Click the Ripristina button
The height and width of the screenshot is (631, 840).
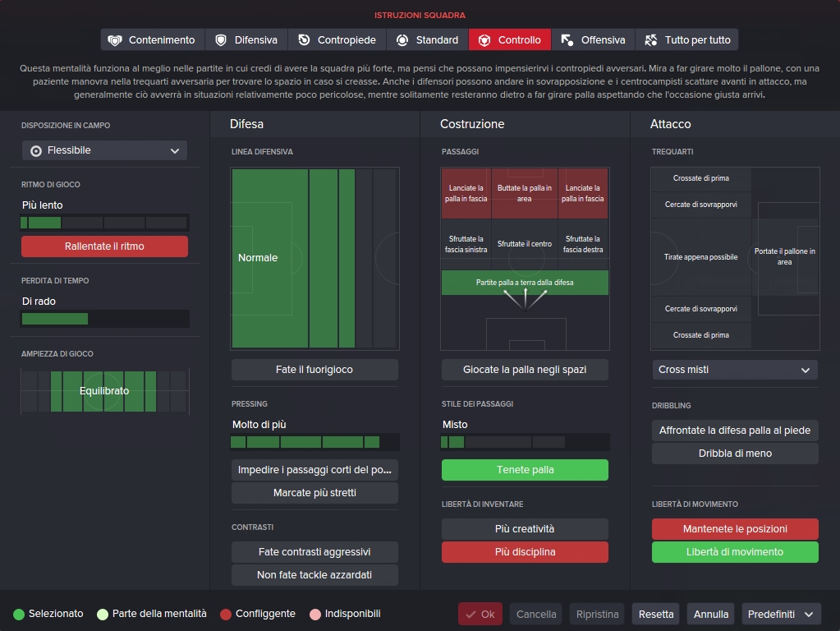pyautogui.click(x=597, y=615)
